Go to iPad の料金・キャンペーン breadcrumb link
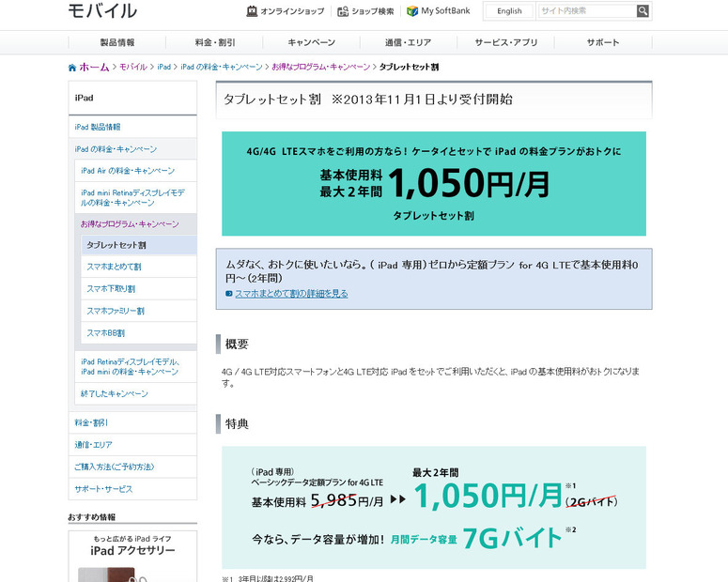Image resolution: width=728 pixels, height=582 pixels. (x=222, y=67)
